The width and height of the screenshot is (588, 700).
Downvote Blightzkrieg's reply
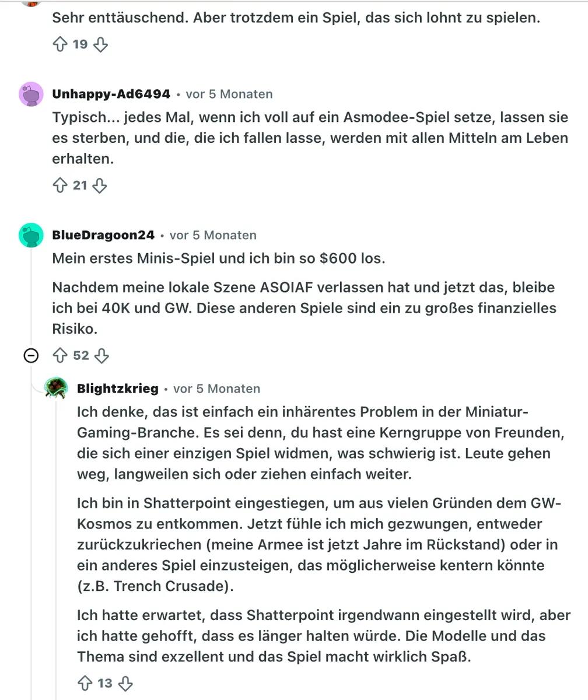coord(125,683)
